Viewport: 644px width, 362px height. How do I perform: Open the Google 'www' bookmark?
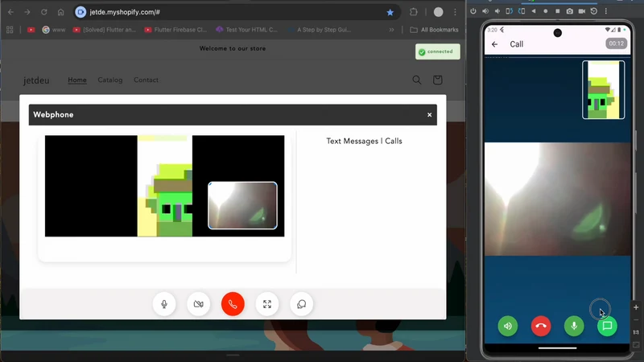point(54,30)
